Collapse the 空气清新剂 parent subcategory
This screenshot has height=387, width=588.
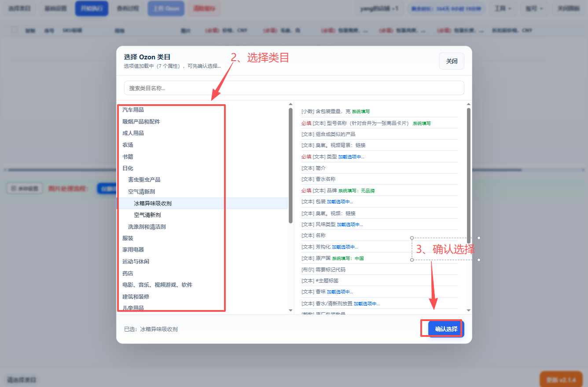[141, 191]
